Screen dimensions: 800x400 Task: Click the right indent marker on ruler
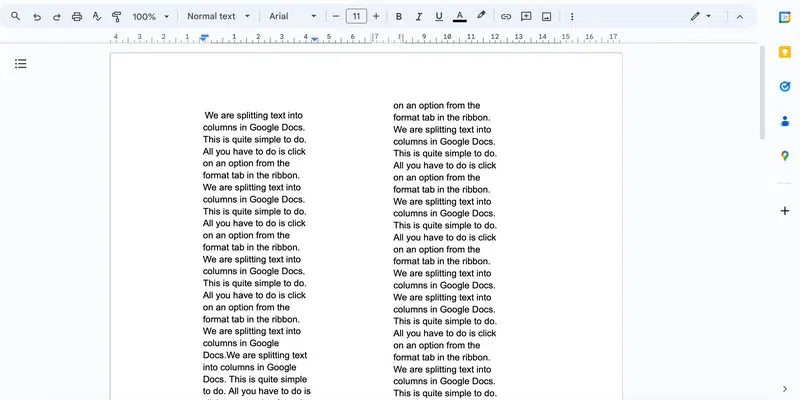[315, 39]
